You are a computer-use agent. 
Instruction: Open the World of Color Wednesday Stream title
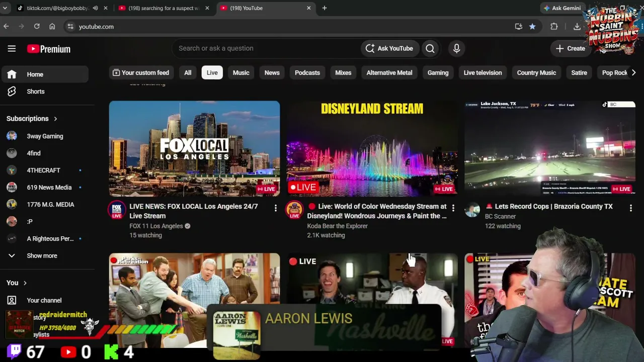pos(377,211)
